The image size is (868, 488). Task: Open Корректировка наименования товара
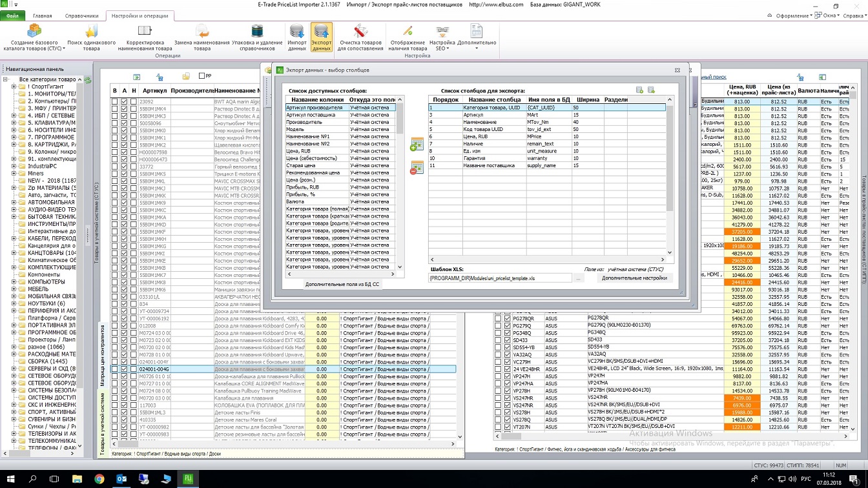tap(145, 37)
